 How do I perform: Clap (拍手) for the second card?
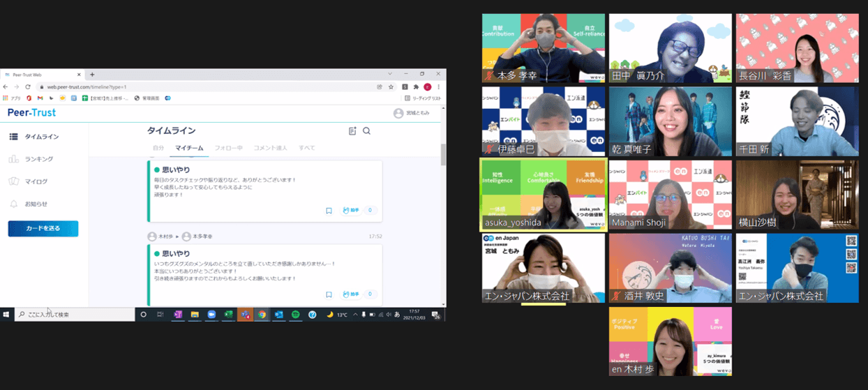(351, 294)
